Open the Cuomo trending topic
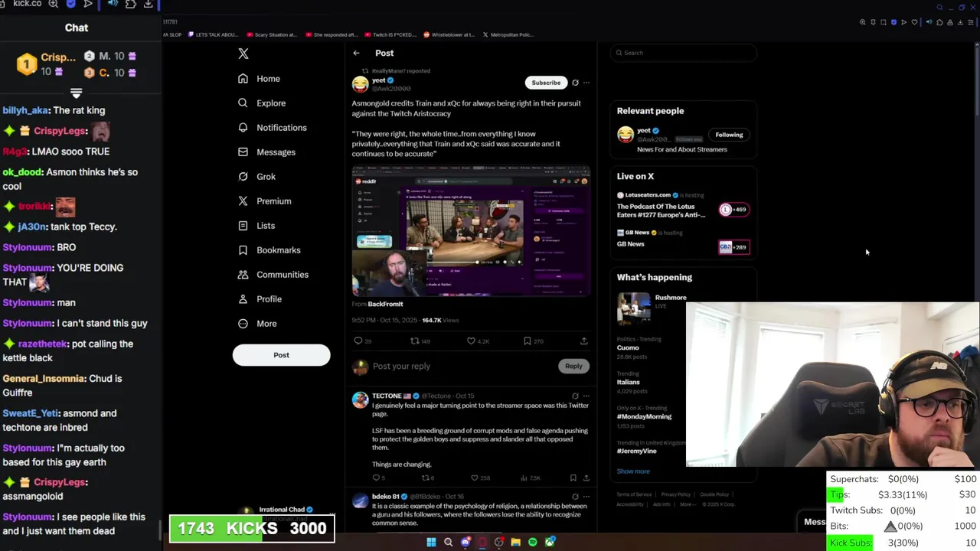The height and width of the screenshot is (551, 980). tap(628, 347)
